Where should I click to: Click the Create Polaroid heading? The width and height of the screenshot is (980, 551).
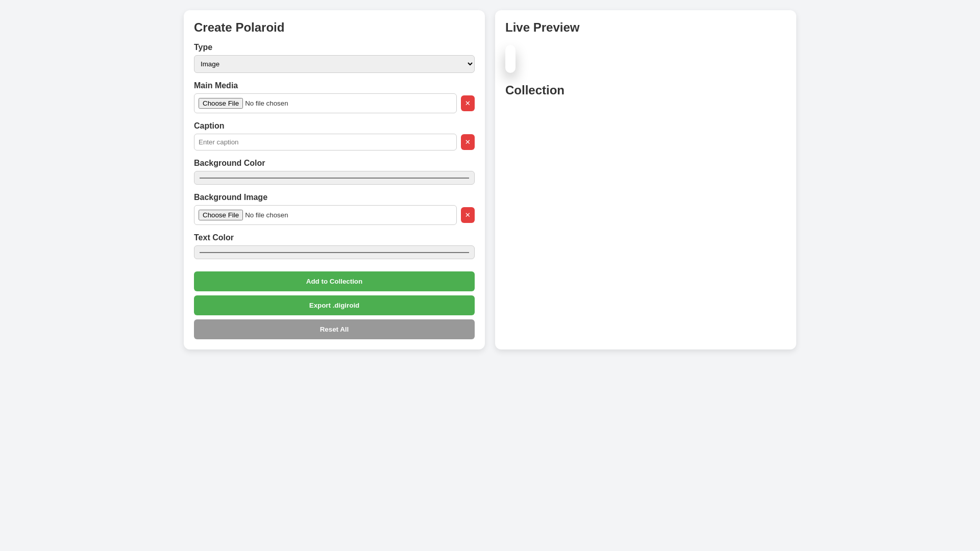coord(239,28)
